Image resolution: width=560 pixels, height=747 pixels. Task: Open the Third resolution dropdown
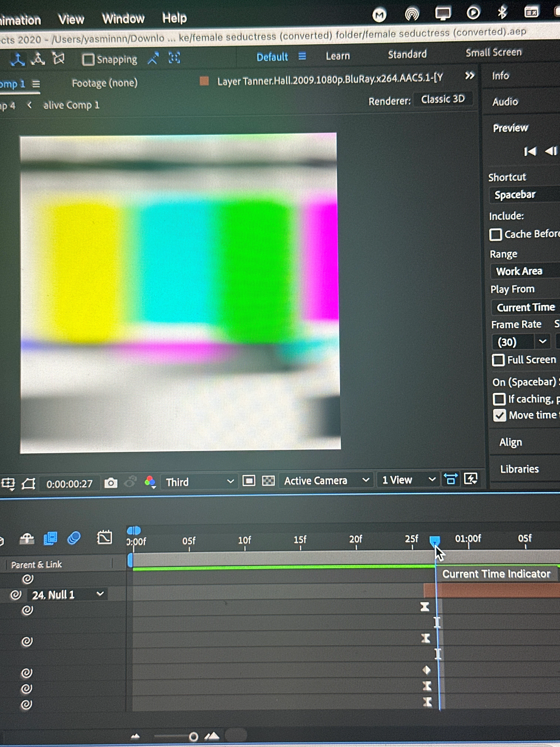pos(199,482)
